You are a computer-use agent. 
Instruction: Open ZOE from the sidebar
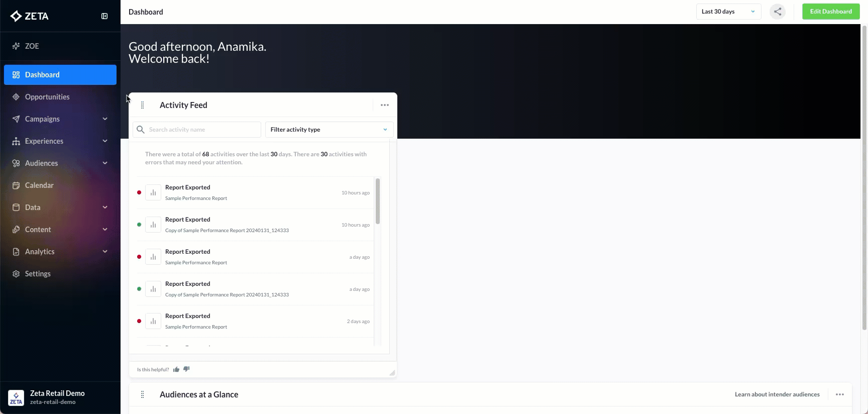coord(32,46)
